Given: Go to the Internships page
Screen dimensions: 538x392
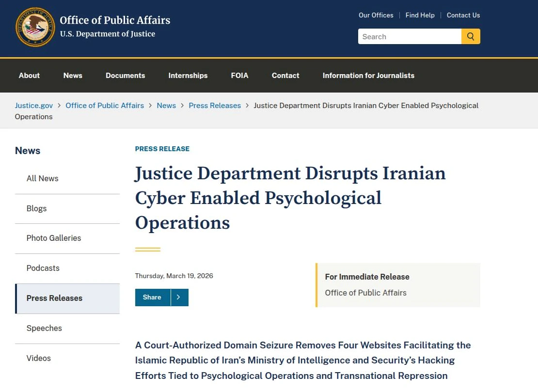Looking at the screenshot, I should [x=188, y=76].
